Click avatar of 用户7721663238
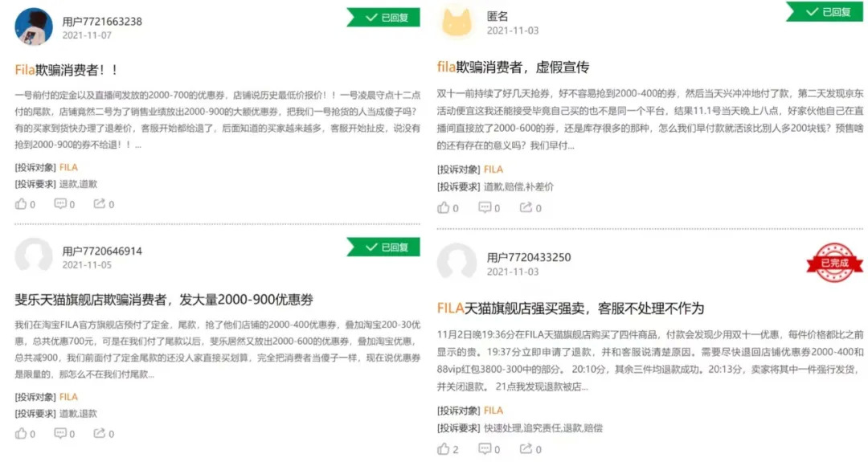 (x=34, y=27)
